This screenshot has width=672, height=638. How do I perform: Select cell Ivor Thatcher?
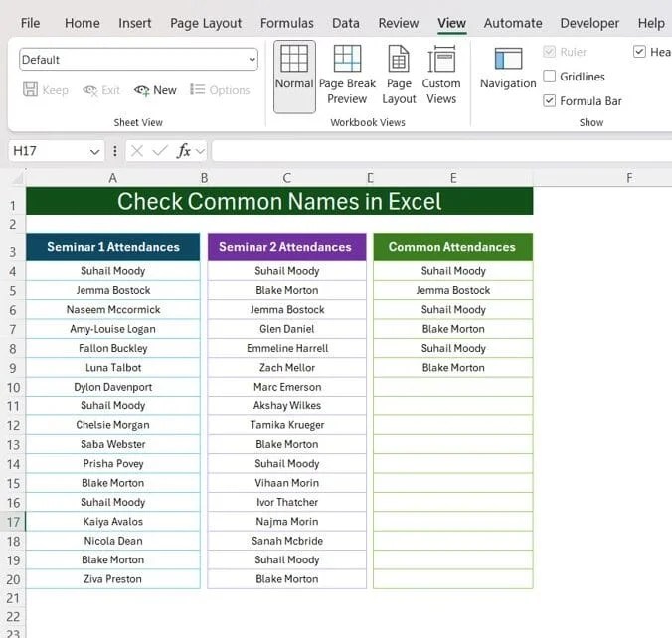286,502
